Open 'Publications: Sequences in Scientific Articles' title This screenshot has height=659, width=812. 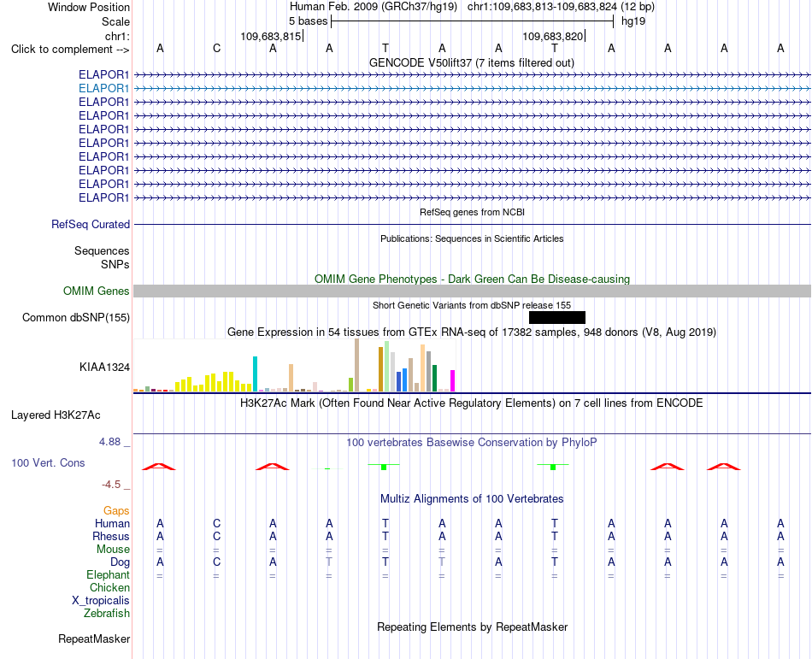pos(472,238)
